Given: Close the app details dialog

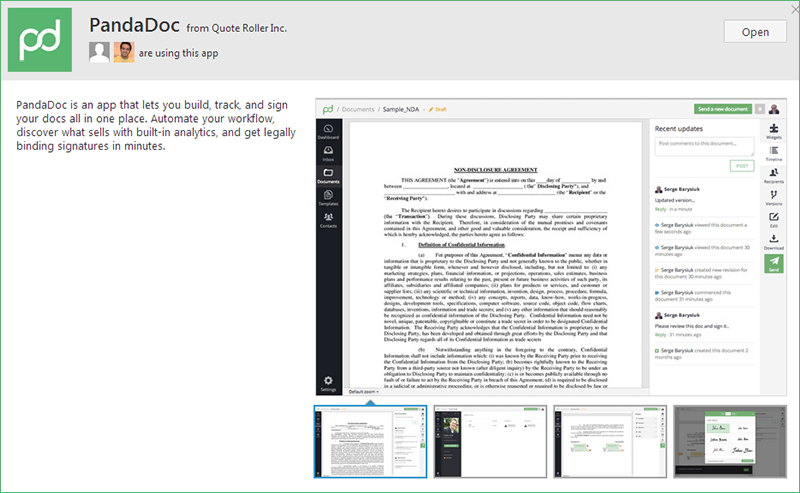Looking at the screenshot, I should (x=794, y=11).
